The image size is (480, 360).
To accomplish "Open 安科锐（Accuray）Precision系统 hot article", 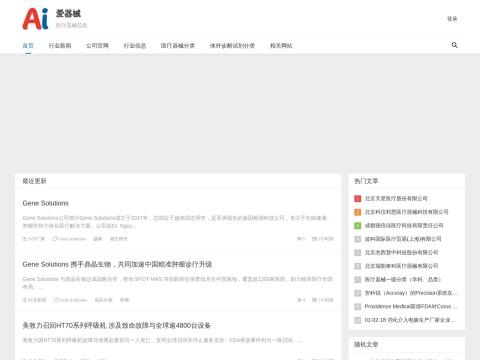I will click(411, 293).
